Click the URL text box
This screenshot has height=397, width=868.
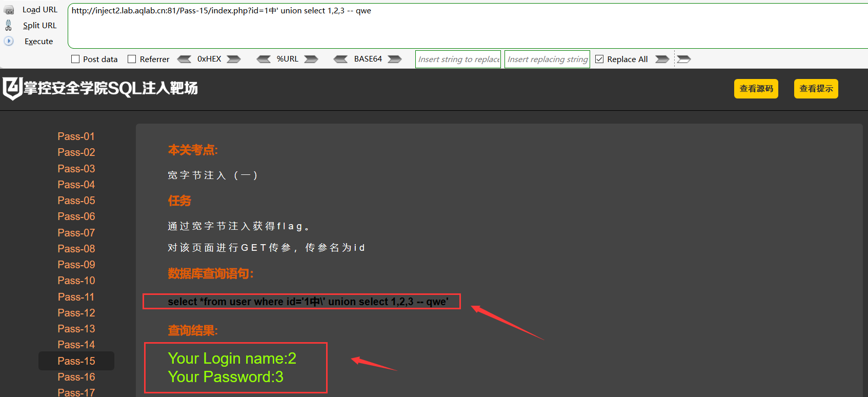click(x=468, y=26)
